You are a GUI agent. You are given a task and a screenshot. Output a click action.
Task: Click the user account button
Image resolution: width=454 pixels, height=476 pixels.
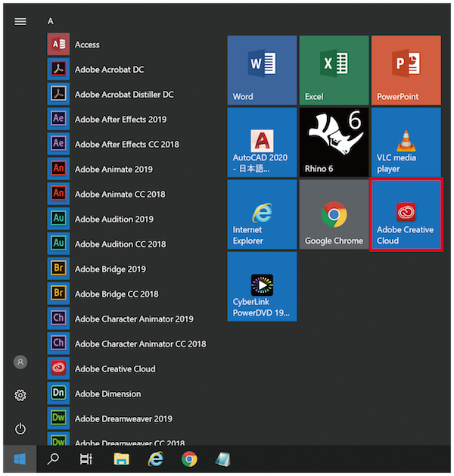[x=20, y=362]
